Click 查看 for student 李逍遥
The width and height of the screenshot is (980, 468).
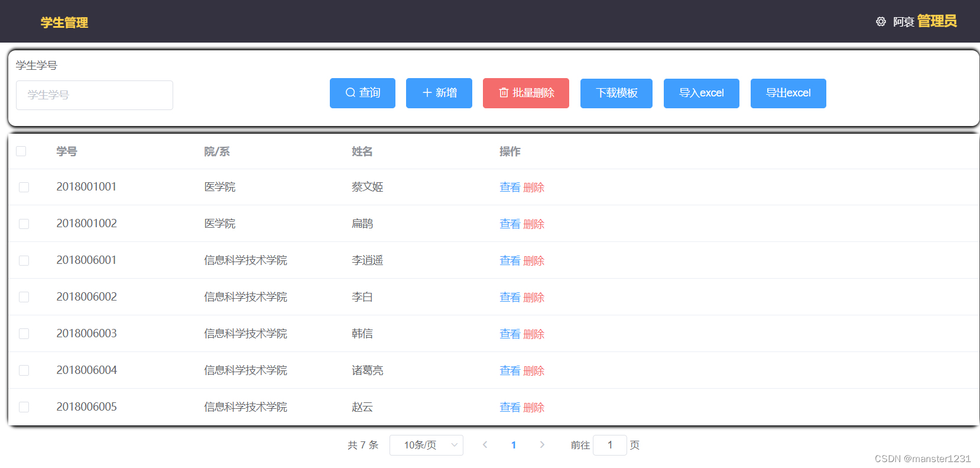pyautogui.click(x=510, y=261)
